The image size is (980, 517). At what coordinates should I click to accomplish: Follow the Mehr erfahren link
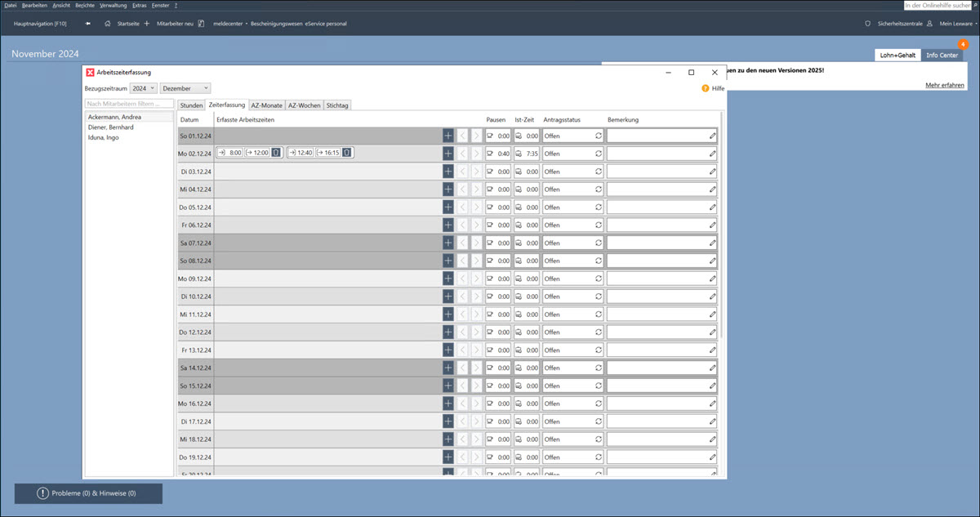point(944,85)
